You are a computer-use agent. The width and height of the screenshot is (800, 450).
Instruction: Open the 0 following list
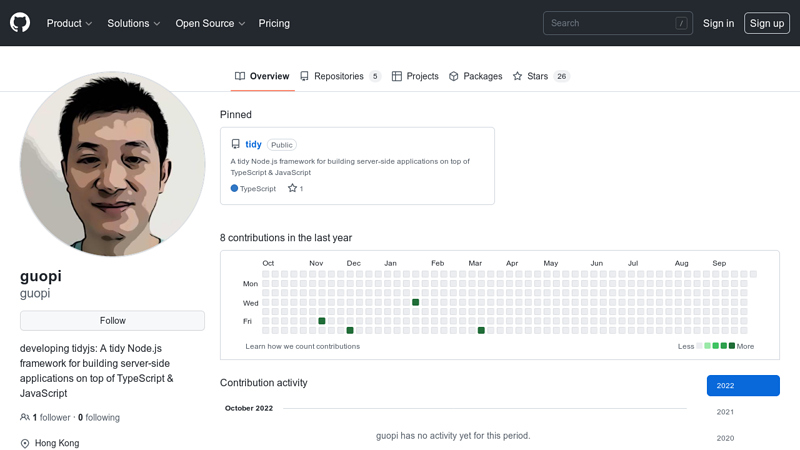99,417
